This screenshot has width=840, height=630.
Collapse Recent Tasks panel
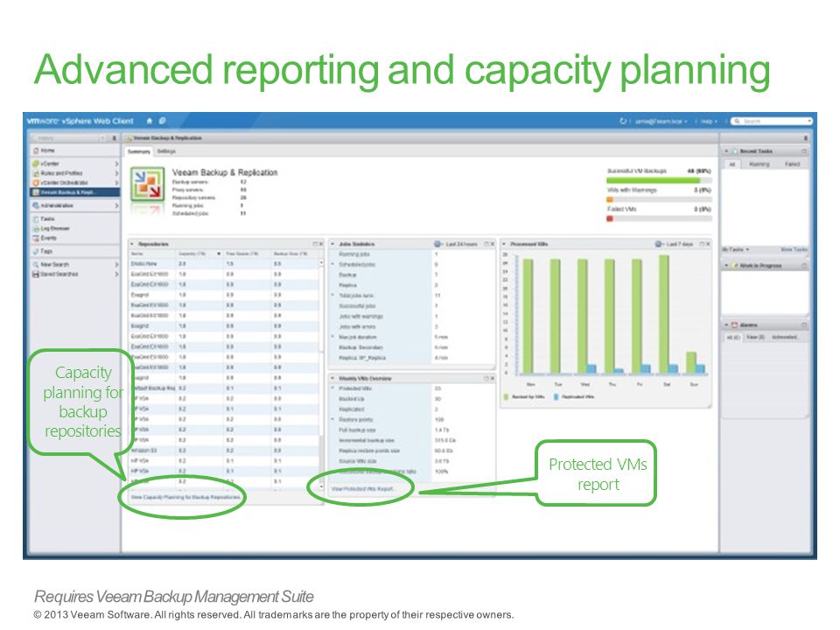pyautogui.click(x=726, y=151)
